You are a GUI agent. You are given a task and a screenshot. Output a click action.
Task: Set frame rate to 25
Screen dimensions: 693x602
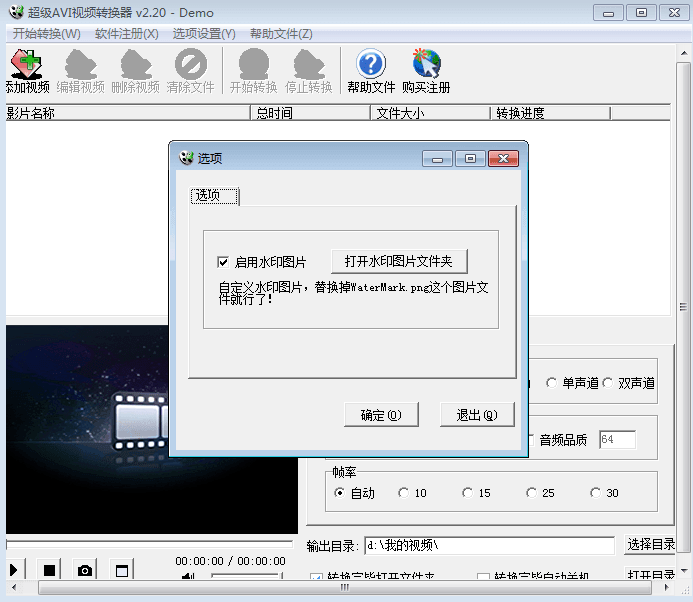tap(531, 492)
